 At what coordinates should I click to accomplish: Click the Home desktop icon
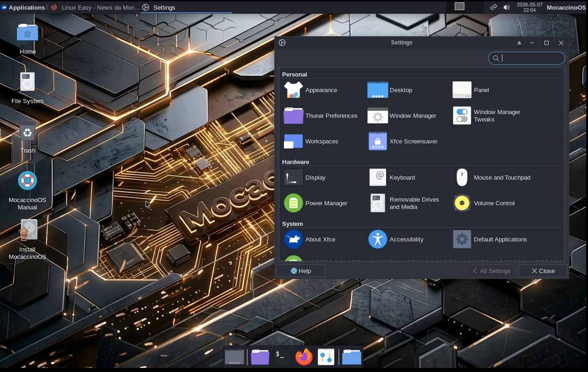click(x=27, y=38)
